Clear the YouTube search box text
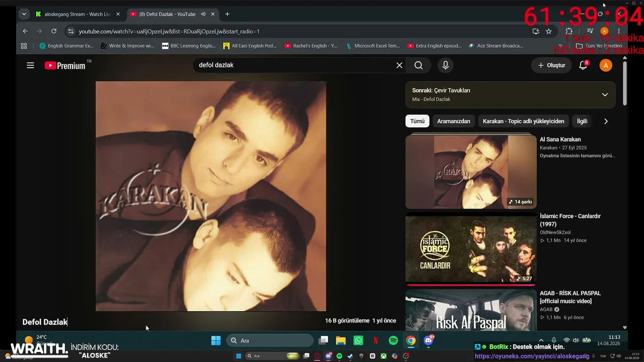Image resolution: width=644 pixels, height=362 pixels. [x=399, y=65]
